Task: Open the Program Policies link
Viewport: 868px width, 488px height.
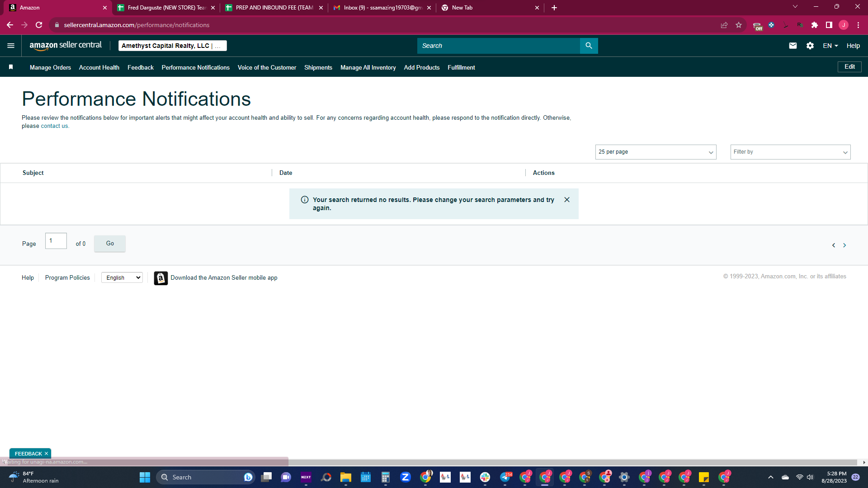Action: (67, 277)
